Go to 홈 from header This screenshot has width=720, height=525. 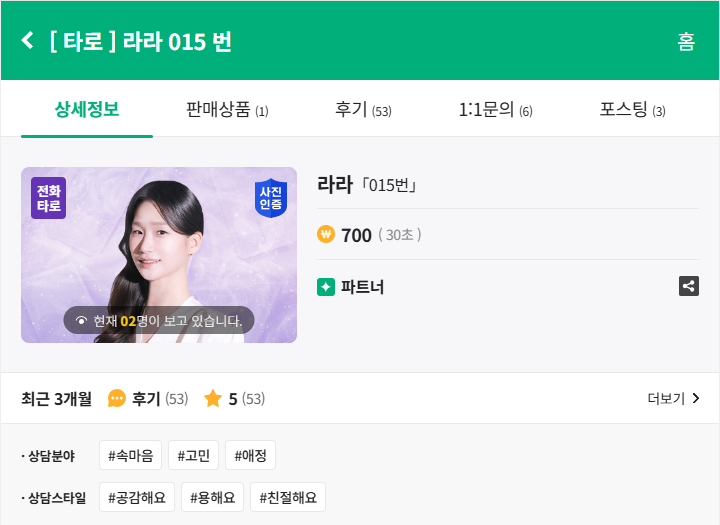point(686,41)
